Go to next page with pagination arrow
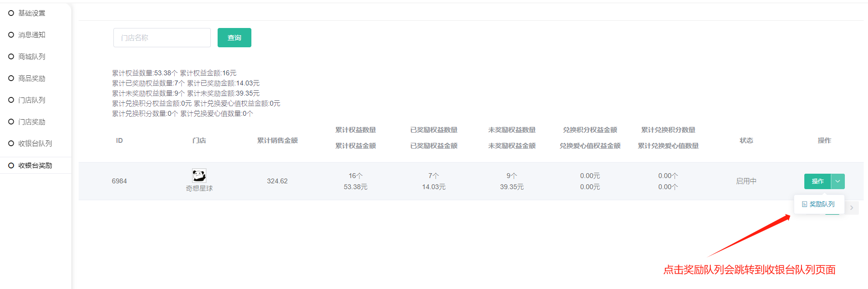The height and width of the screenshot is (289, 868). (x=852, y=207)
